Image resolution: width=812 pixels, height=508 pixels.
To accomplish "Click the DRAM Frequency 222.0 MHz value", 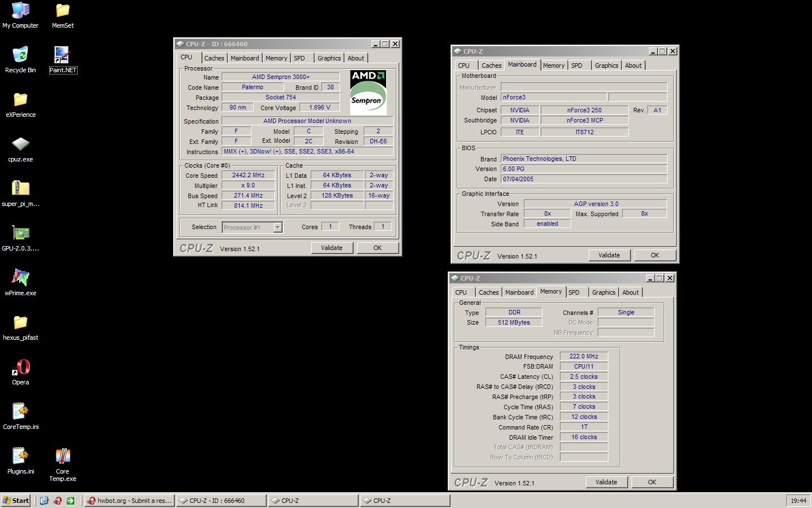I will [x=584, y=356].
